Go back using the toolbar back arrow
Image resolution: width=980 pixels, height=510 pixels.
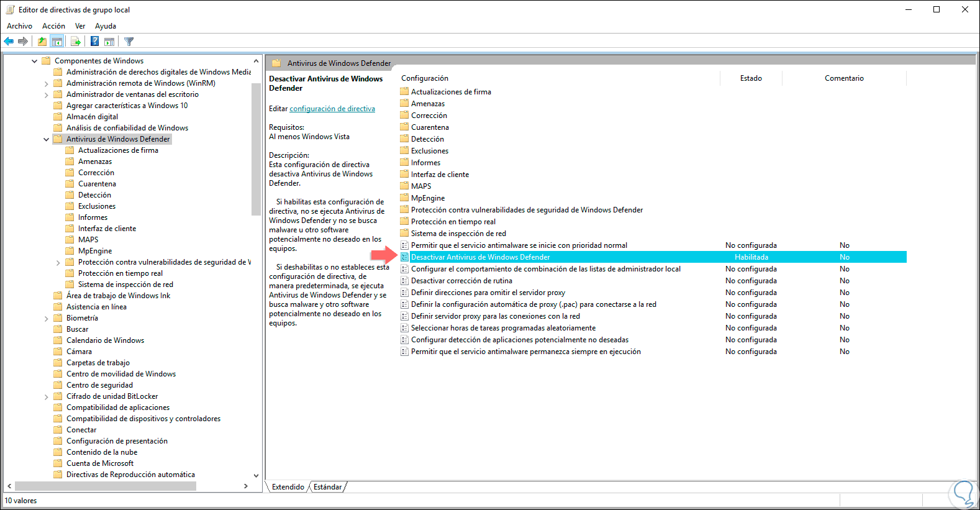point(9,42)
